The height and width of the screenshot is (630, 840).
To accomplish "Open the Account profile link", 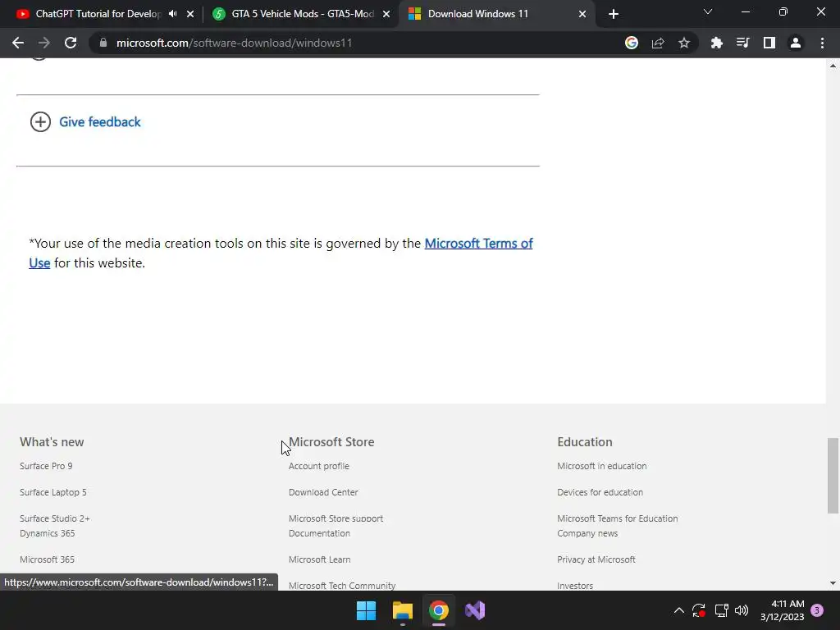I will [x=319, y=466].
